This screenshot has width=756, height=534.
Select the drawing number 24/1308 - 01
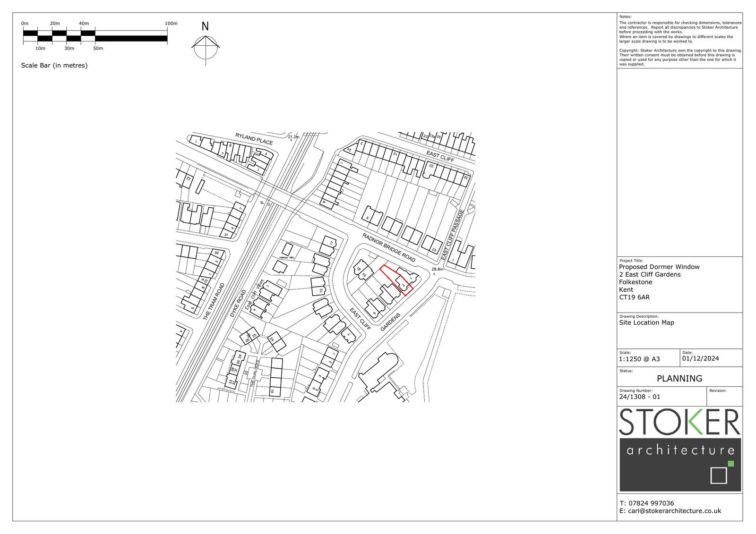click(x=639, y=397)
